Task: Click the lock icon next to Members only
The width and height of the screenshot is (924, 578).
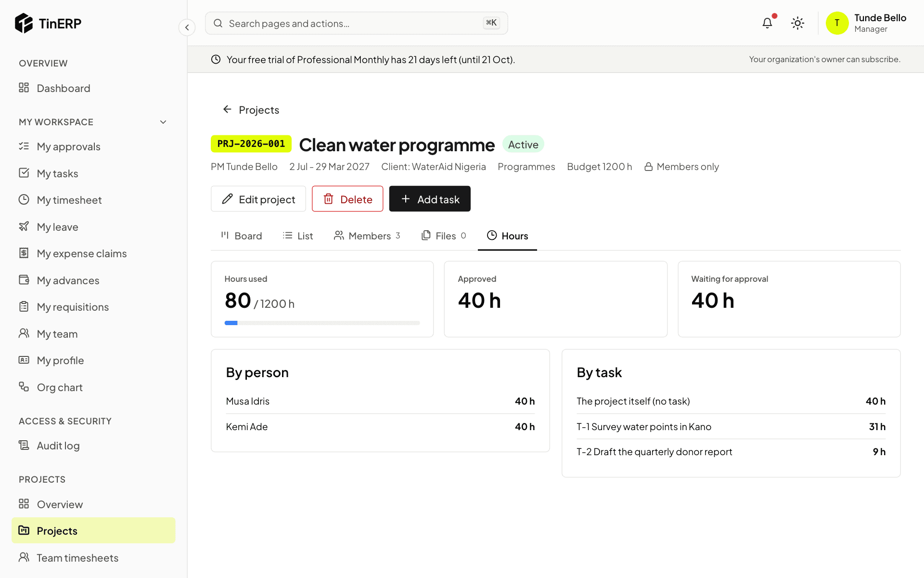Action: click(x=648, y=167)
